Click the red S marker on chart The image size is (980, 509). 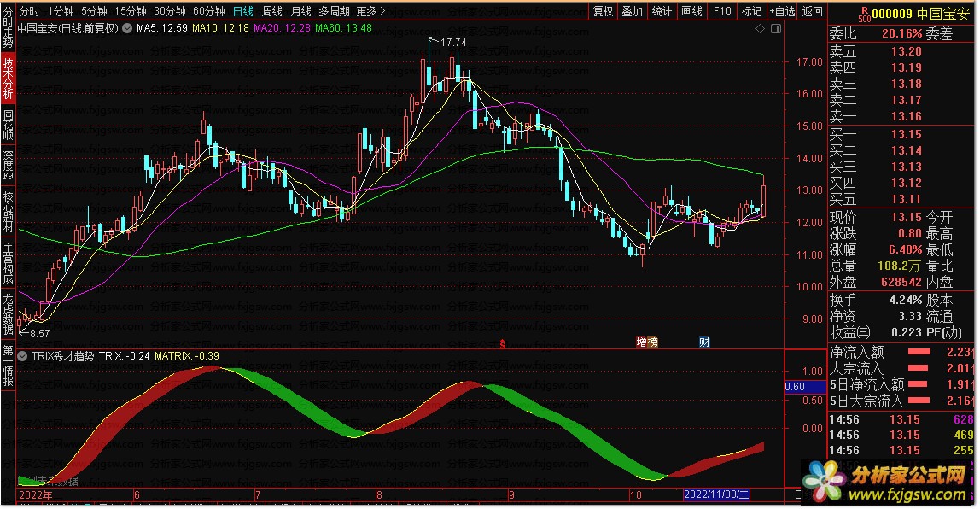click(503, 344)
